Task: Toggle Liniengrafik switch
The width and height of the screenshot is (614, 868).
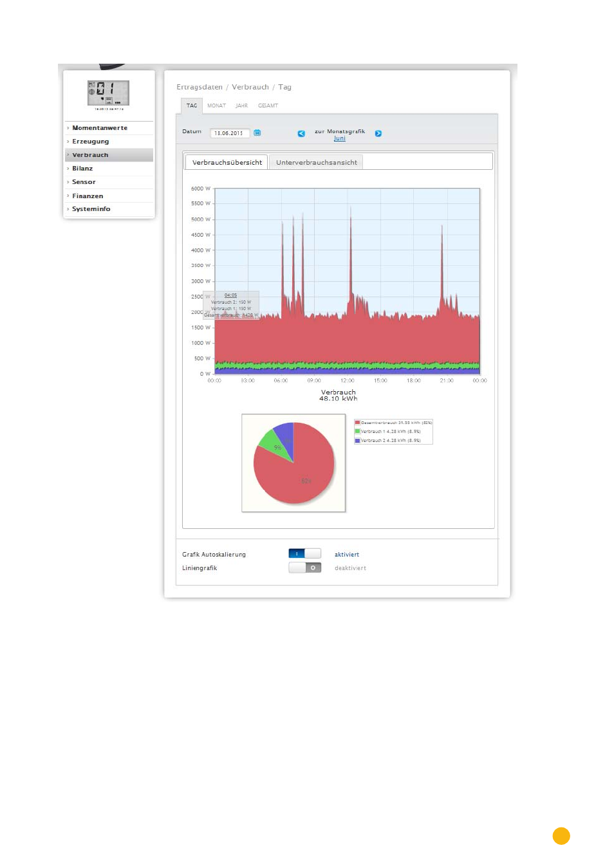Action: (304, 568)
